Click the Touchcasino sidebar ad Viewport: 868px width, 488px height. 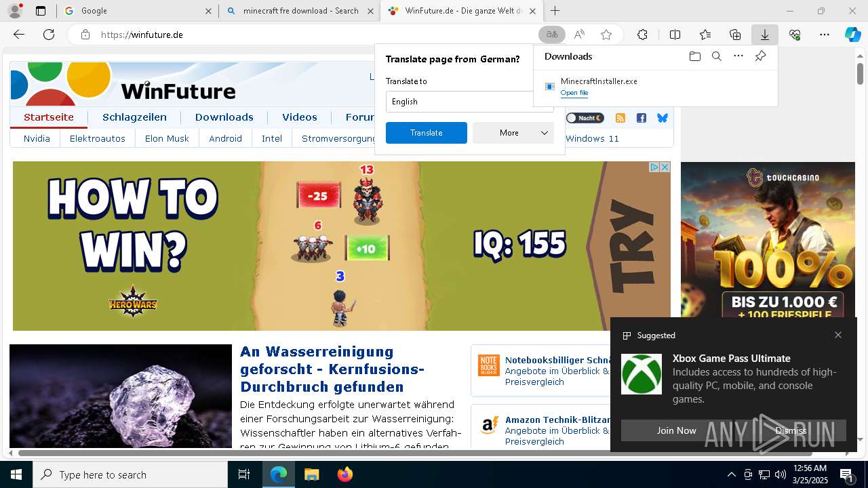768,239
